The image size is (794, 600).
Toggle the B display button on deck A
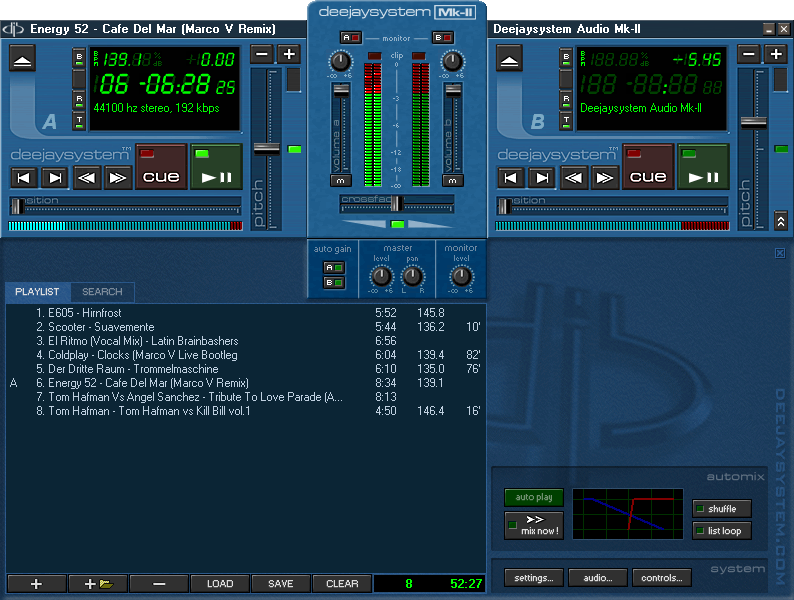click(79, 58)
